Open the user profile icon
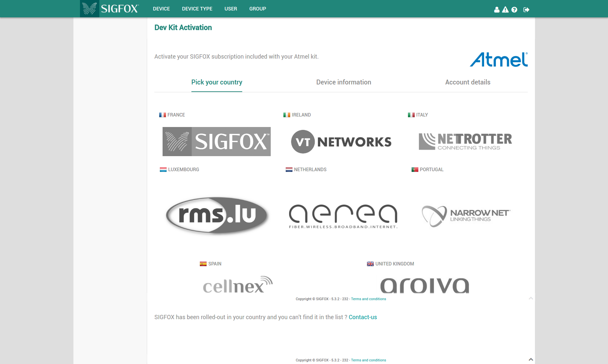This screenshot has height=364, width=608. click(x=497, y=9)
